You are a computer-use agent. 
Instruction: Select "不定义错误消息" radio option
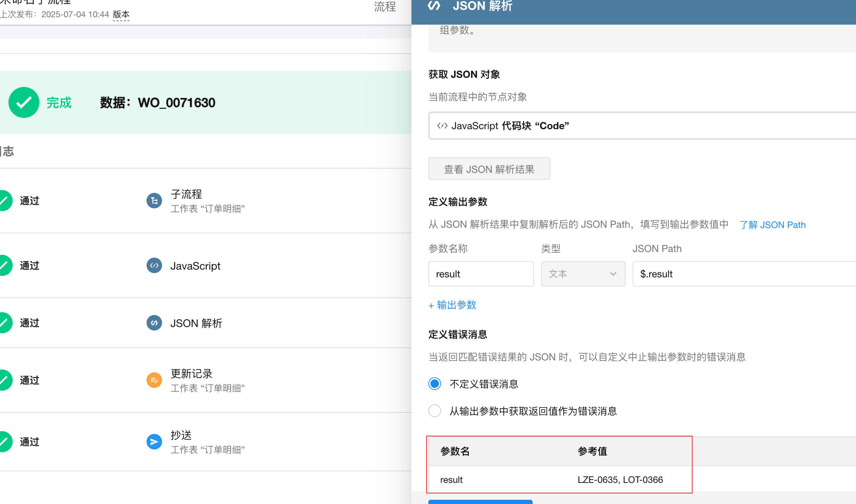coord(435,384)
